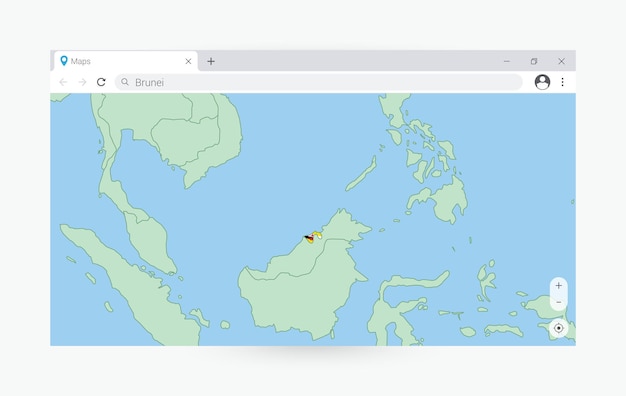Click the search magnifier icon
Image resolution: width=626 pixels, height=396 pixels.
(125, 82)
